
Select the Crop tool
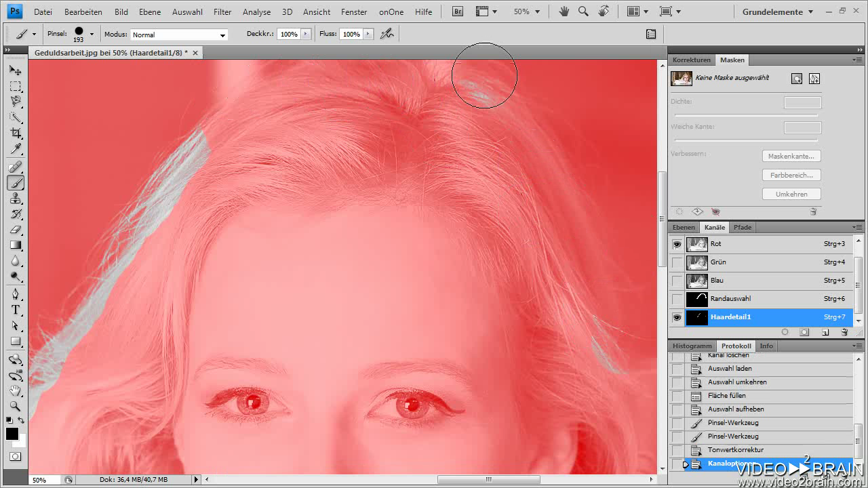[16, 134]
